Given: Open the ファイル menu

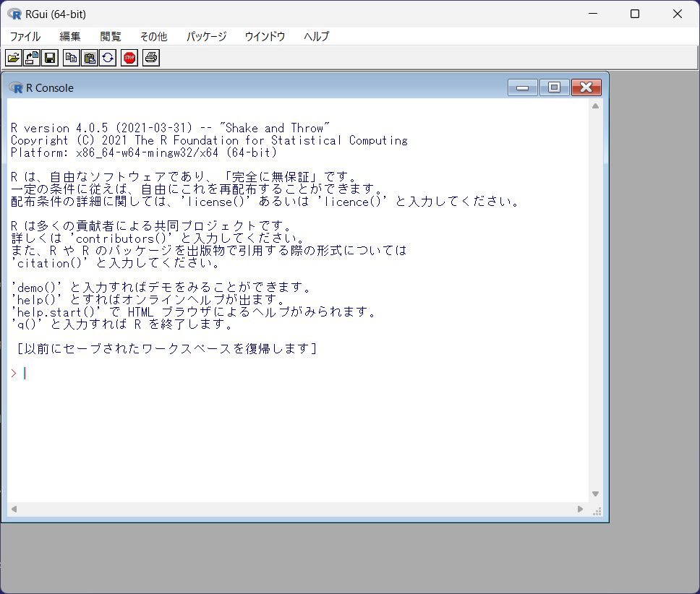Looking at the screenshot, I should (25, 36).
